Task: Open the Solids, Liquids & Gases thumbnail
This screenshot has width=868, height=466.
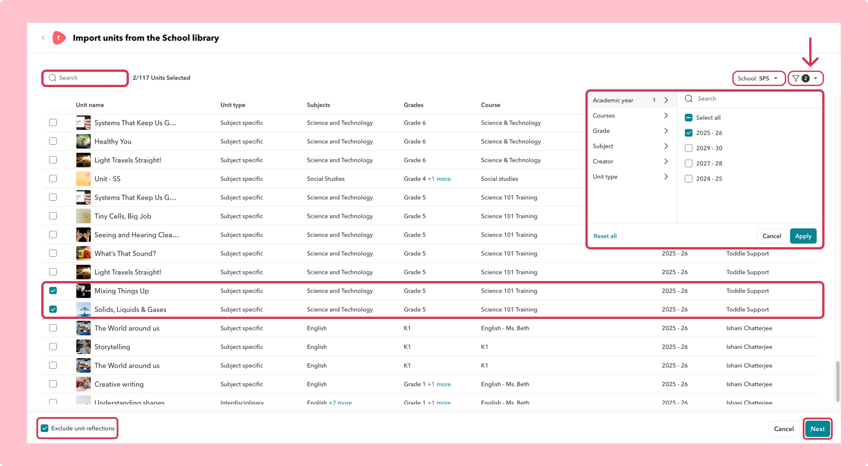Action: pyautogui.click(x=83, y=309)
